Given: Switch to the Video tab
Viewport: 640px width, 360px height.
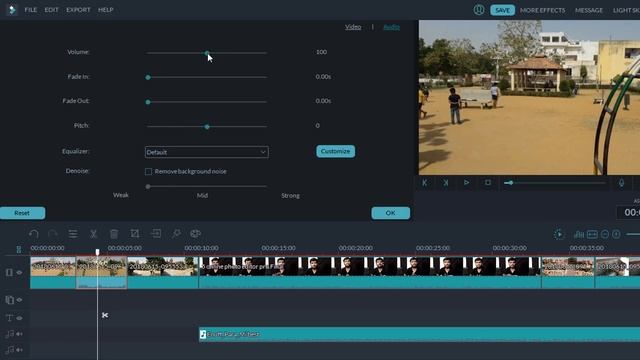Looking at the screenshot, I should (x=353, y=27).
